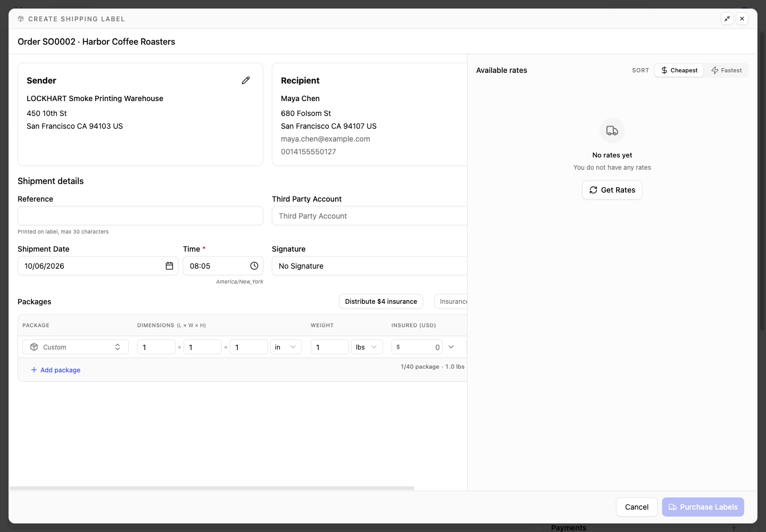This screenshot has height=532, width=766.
Task: Open the Custom package type dropdown
Action: [76, 347]
